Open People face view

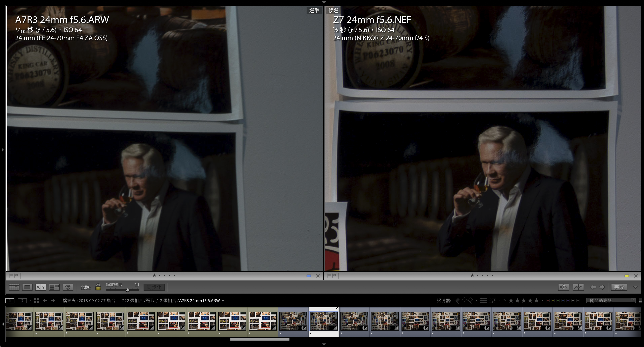68,287
